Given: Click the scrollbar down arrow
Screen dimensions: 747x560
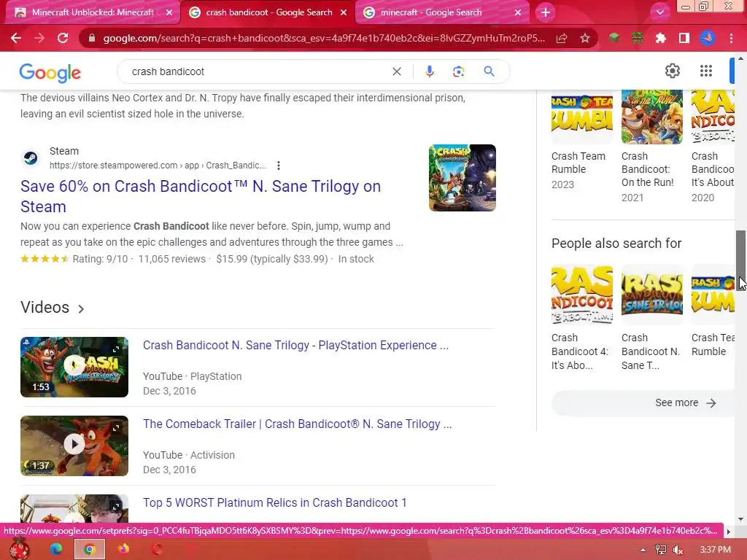Looking at the screenshot, I should click(740, 519).
